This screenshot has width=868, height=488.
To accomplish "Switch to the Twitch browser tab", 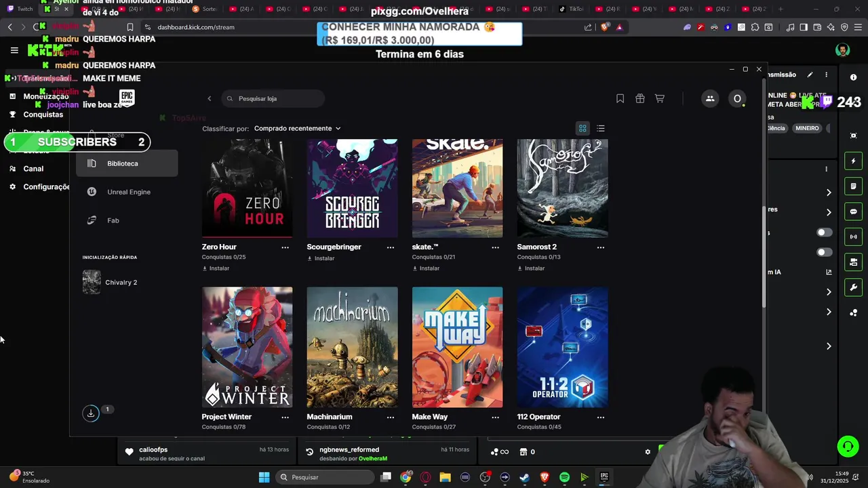I will click(20, 9).
